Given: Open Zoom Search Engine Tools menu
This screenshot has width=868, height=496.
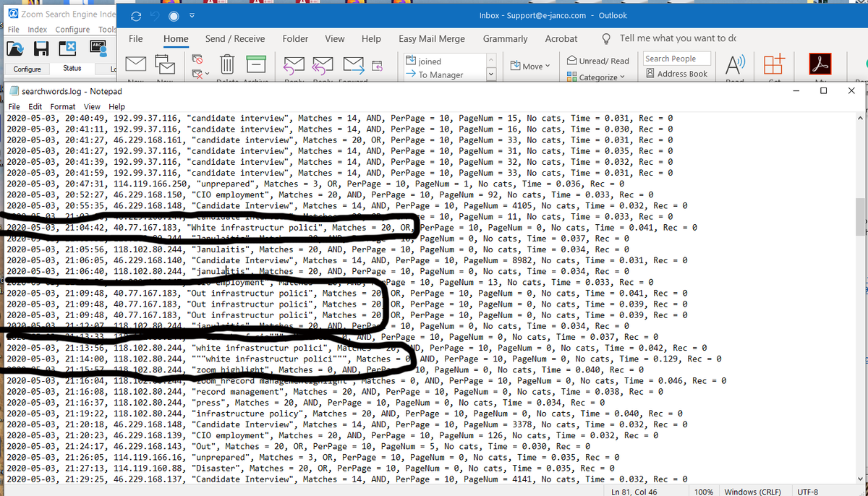Looking at the screenshot, I should [x=106, y=30].
